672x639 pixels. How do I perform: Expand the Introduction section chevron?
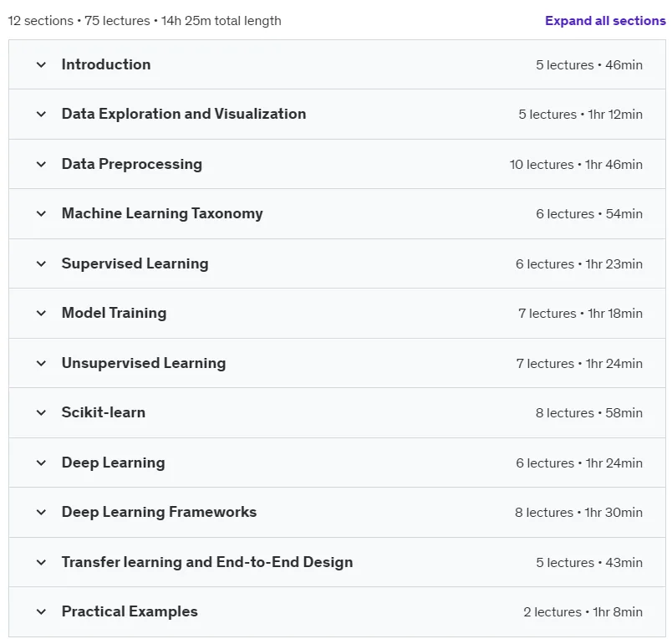(41, 64)
